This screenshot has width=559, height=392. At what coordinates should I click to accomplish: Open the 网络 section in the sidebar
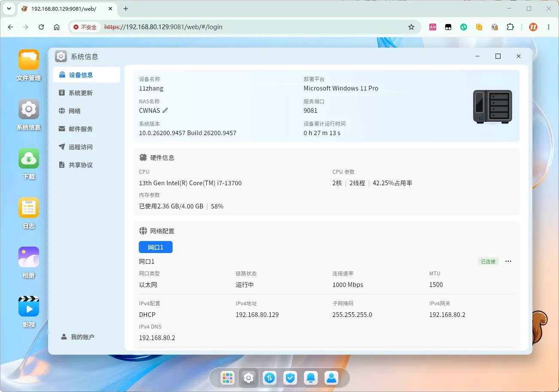[x=87, y=111]
